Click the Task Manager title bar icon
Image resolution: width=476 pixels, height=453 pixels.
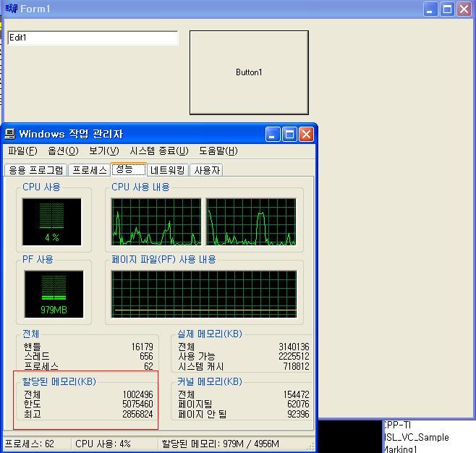click(10, 134)
